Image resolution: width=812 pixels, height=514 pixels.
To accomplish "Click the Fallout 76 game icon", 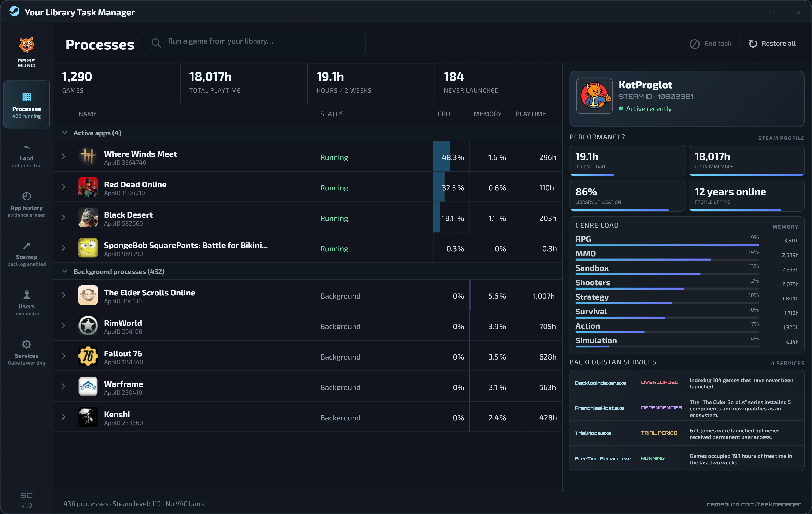I will (x=88, y=356).
